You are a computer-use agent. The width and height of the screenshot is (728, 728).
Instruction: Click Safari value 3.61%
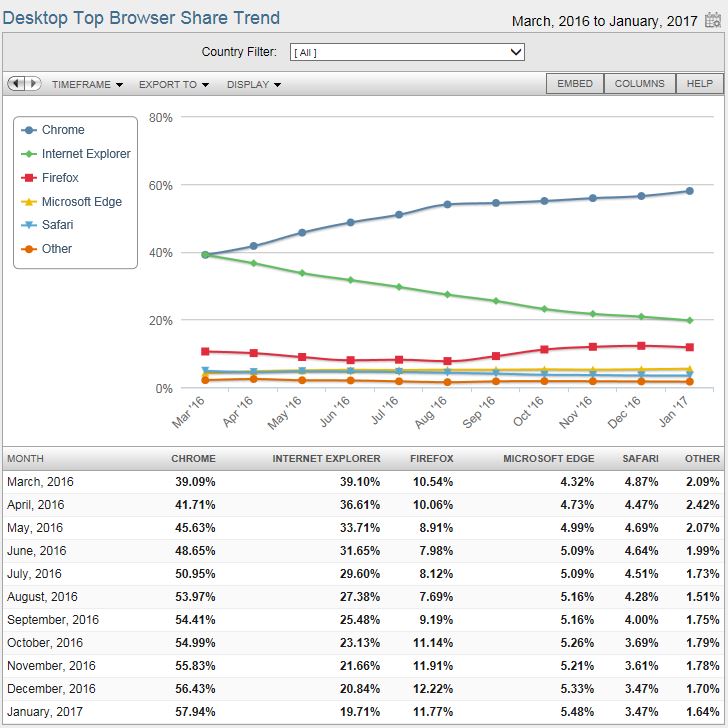(x=642, y=666)
